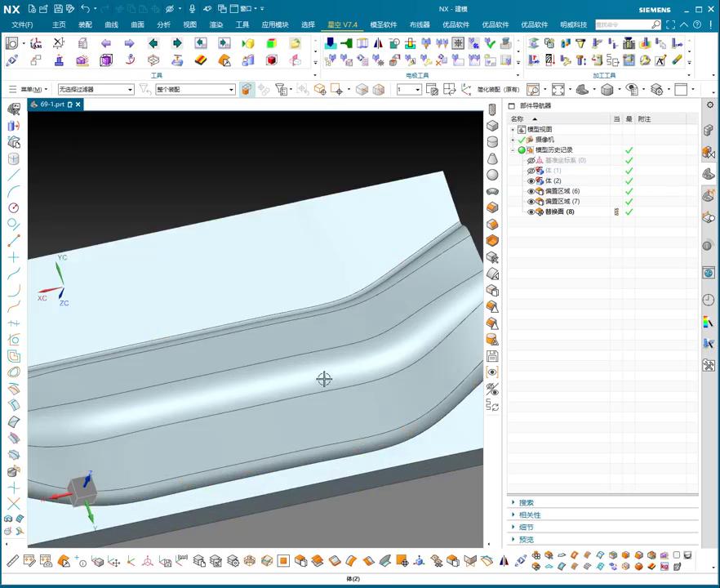
Task: Hide the 偏置区域 (6) feature
Action: point(531,191)
